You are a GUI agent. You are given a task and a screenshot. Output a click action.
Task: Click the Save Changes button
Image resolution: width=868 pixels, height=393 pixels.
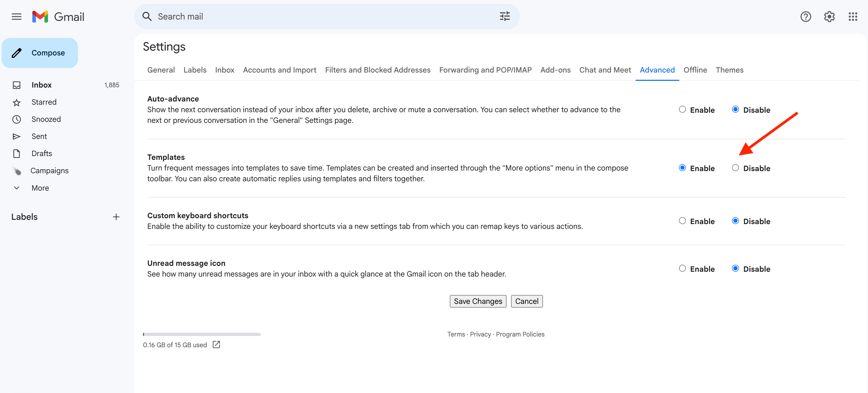(x=477, y=301)
